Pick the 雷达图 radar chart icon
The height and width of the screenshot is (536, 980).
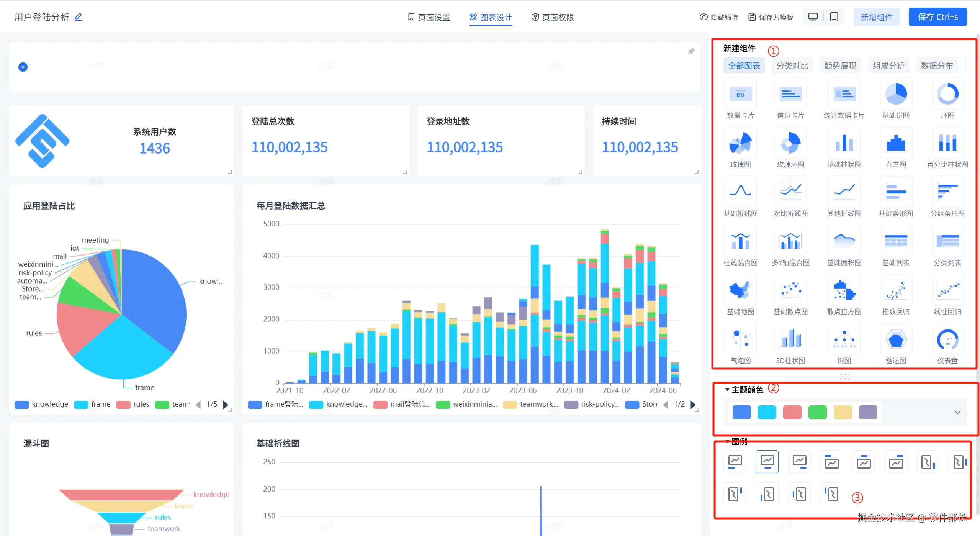point(895,340)
